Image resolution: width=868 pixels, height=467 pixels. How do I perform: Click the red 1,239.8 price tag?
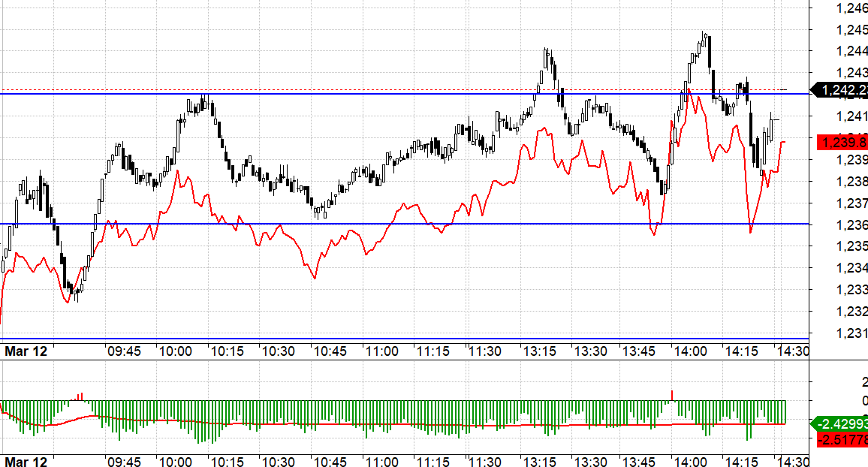pos(842,142)
